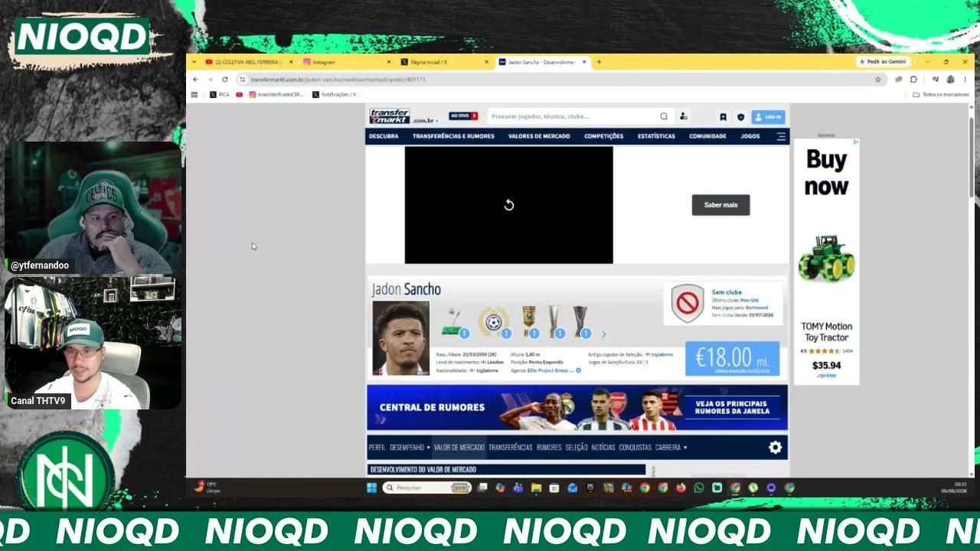Click the Transfermarkt logo

point(390,116)
